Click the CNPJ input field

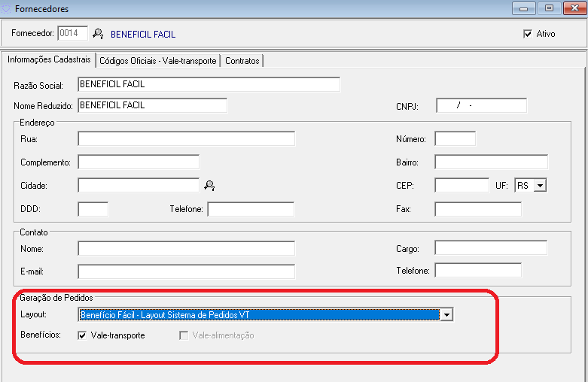[481, 105]
